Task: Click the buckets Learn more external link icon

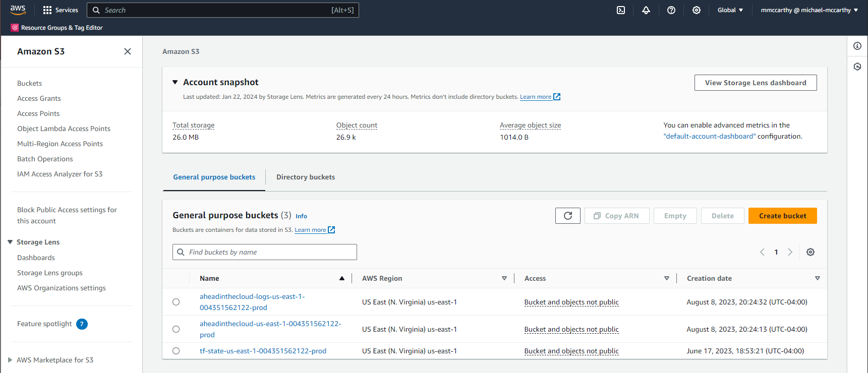Action: [x=331, y=230]
